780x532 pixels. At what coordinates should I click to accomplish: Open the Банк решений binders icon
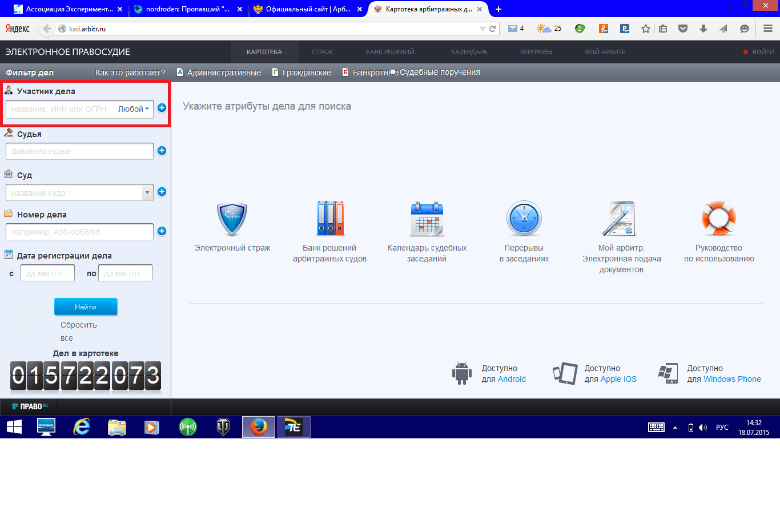[329, 219]
